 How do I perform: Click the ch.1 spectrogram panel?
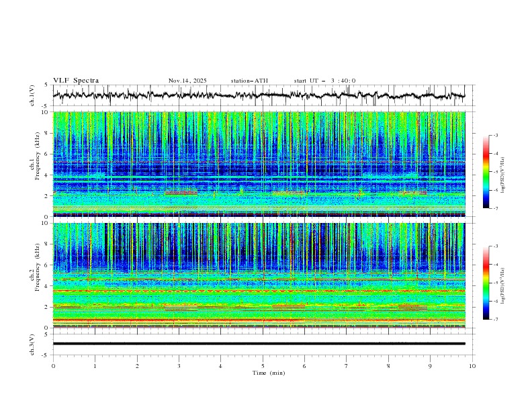tap(259, 164)
